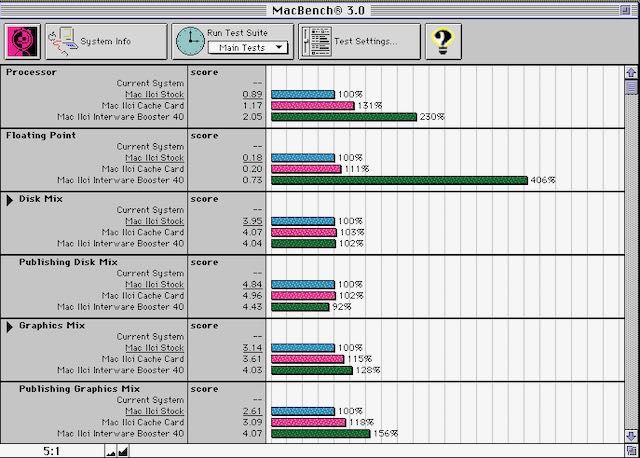
Task: Click the window zoom box in title bar
Action: (625, 10)
